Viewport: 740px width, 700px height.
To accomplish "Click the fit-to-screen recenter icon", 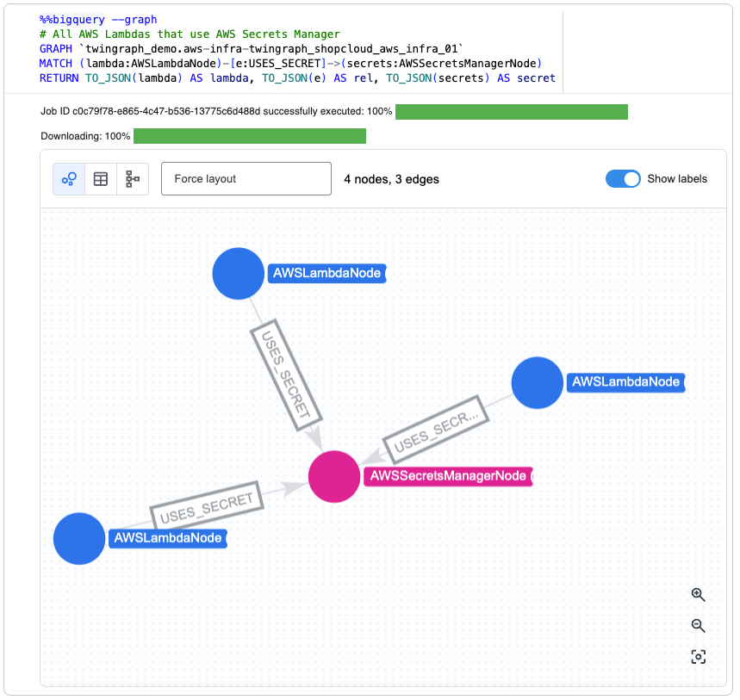I will [x=698, y=657].
